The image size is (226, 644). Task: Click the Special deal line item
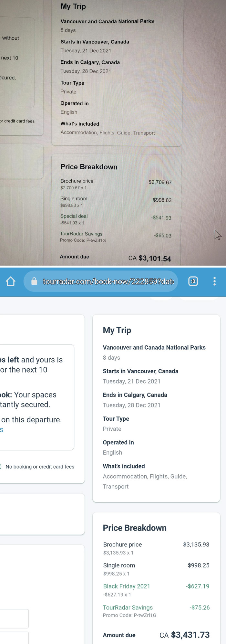point(74,216)
